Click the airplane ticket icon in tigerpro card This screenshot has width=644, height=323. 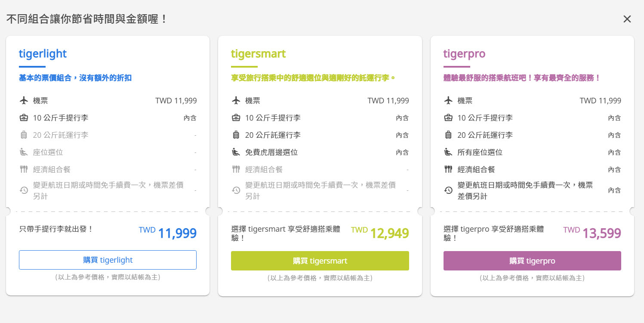click(x=448, y=100)
